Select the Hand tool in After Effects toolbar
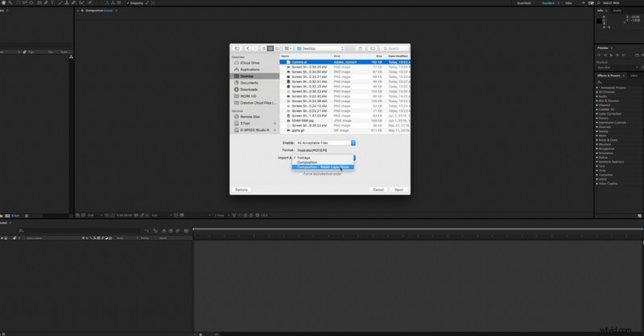Viewport: 644px width, 336px height. [x=3, y=3]
